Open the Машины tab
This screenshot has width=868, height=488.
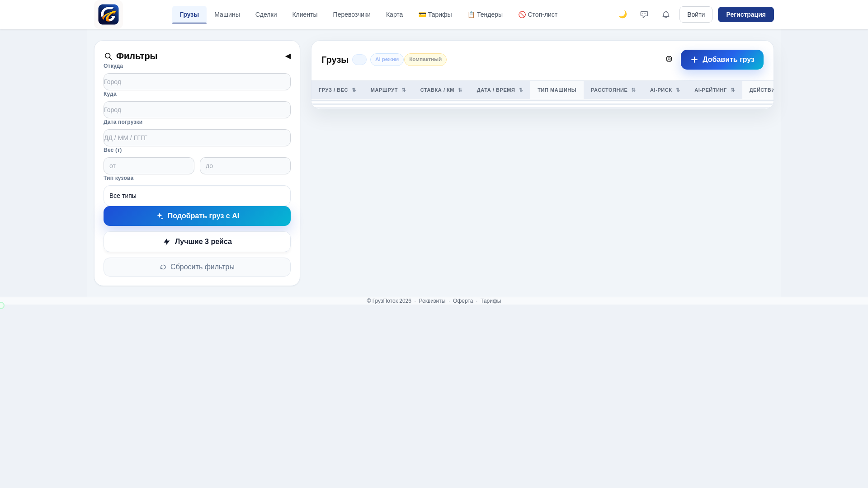pos(227,14)
